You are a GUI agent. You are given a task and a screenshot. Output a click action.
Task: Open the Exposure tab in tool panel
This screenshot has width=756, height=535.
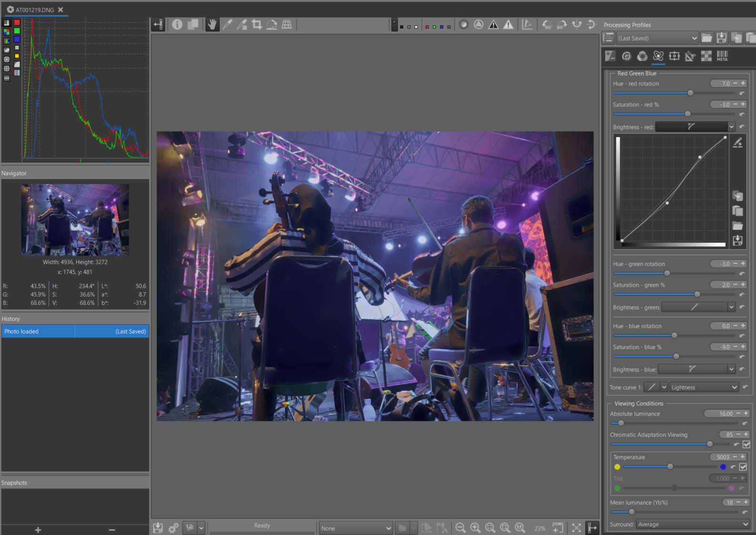[x=610, y=56]
